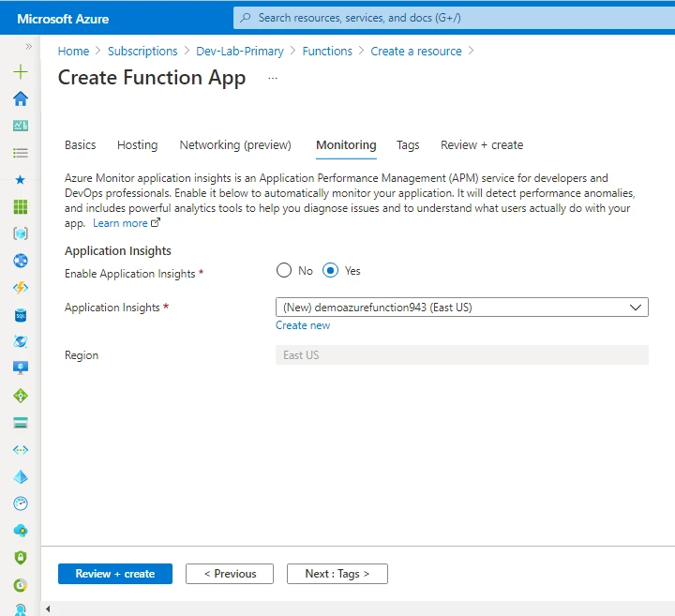Open Azure Active Directory pyramid icon

click(x=21, y=477)
